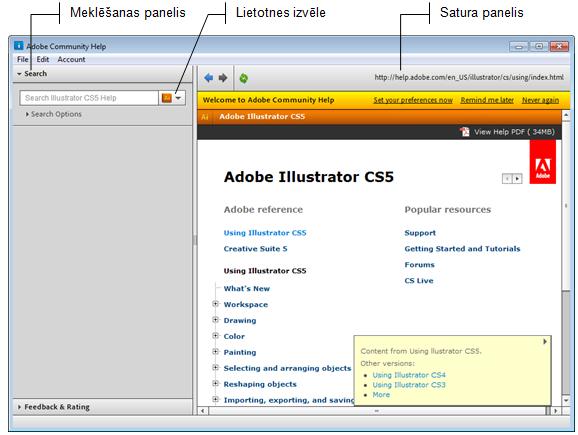
Task: Expand the Workspace tree node
Action: point(216,304)
